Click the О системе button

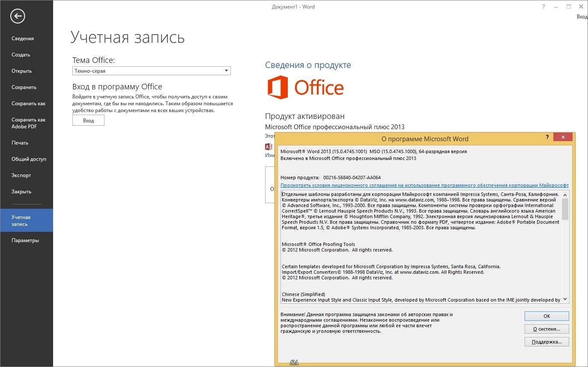coord(546,329)
